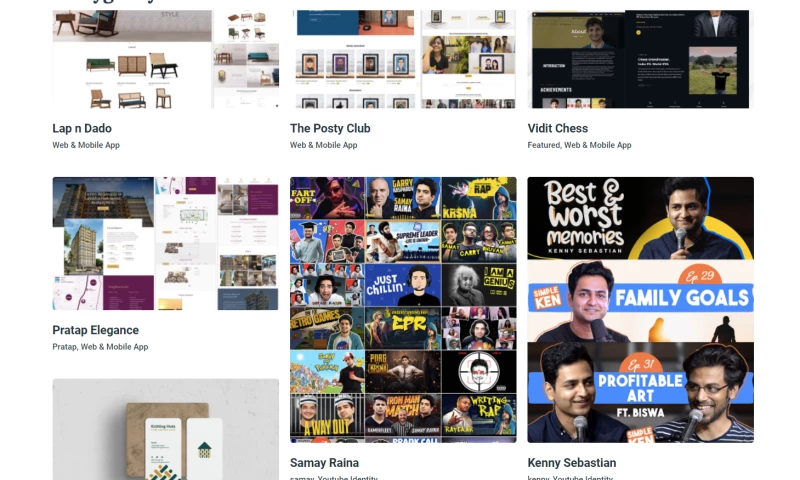Image resolution: width=800 pixels, height=480 pixels.
Task: Open the business card mockup thumbnail
Action: pos(165,430)
